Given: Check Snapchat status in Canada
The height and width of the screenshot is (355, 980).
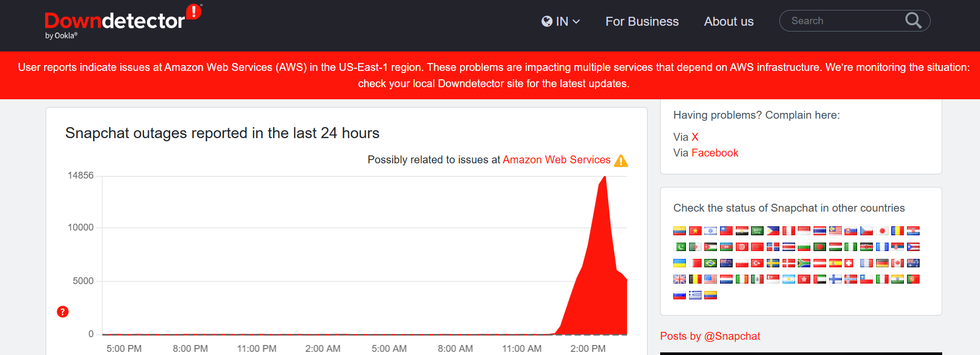Looking at the screenshot, I should [x=897, y=263].
